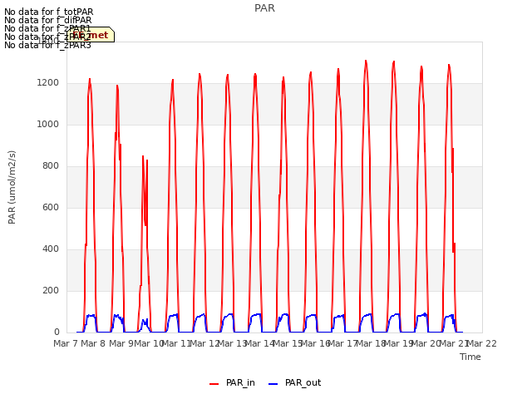Click the 1200 y-axis tick label
Image resolution: width=532 pixels, height=399 pixels.
pos(48,83)
